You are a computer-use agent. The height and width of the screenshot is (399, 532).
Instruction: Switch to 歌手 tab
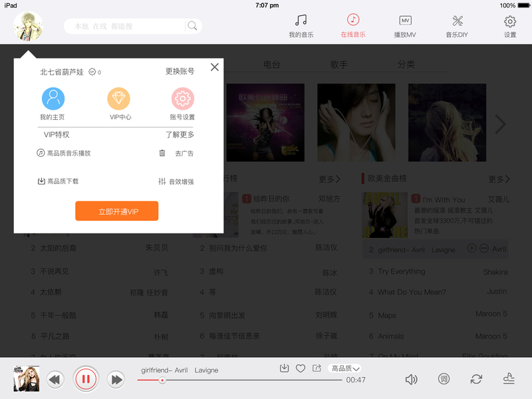[x=339, y=65]
